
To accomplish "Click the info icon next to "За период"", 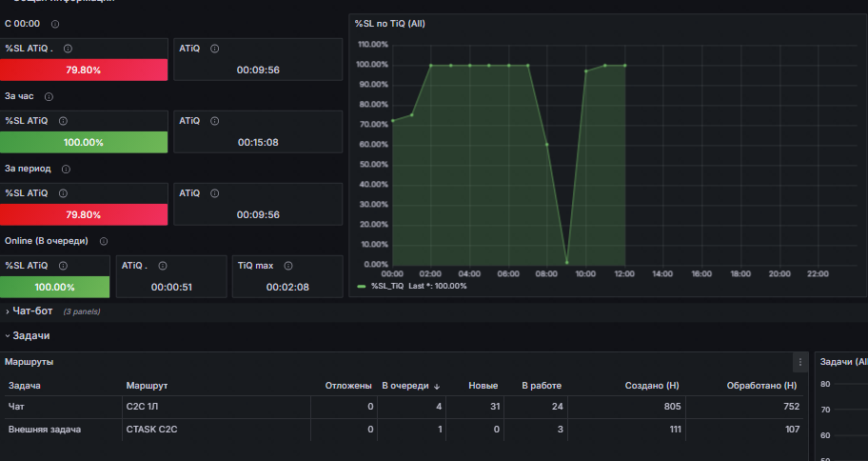I will point(66,169).
